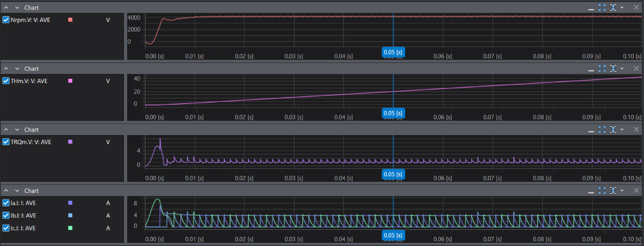The width and height of the screenshot is (644, 246).
Task: Expand options dropdown on currents chart
Action: [x=622, y=191]
